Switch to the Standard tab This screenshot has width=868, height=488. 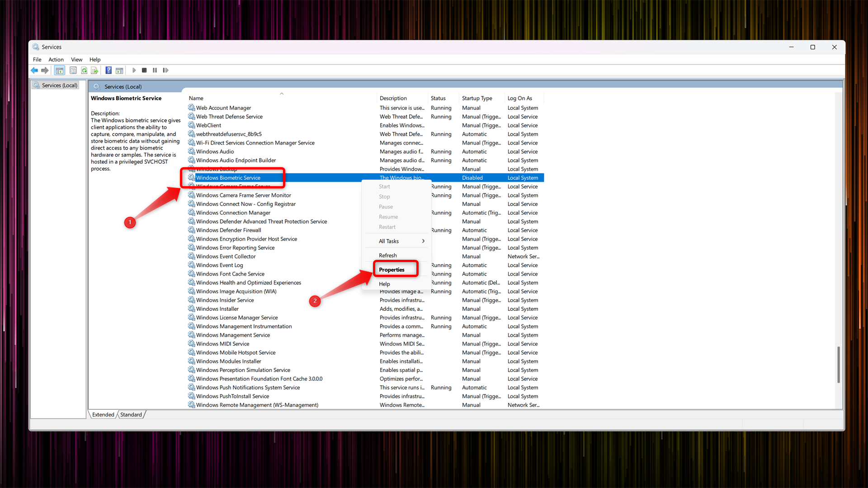(x=131, y=414)
